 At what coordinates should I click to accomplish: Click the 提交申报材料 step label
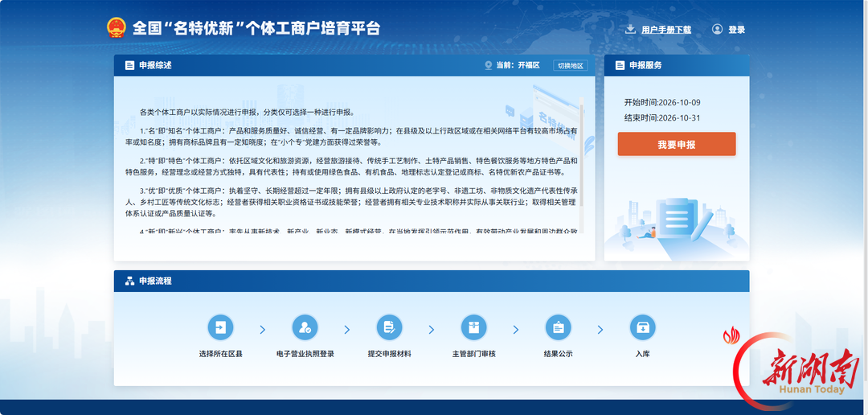click(389, 354)
